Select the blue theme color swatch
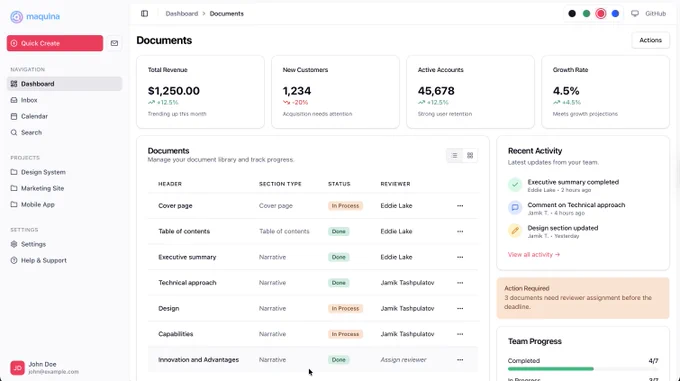Image resolution: width=680 pixels, height=381 pixels. [615, 13]
